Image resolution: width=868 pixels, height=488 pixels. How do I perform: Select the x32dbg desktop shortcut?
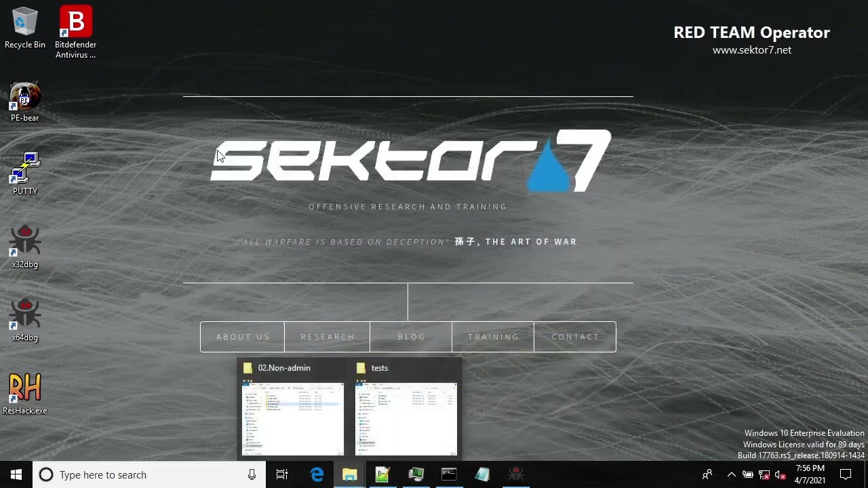[25, 247]
